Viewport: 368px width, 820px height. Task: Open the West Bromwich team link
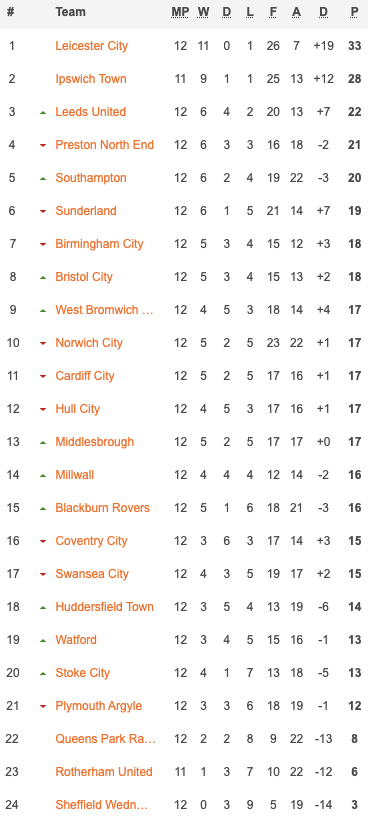(x=105, y=310)
